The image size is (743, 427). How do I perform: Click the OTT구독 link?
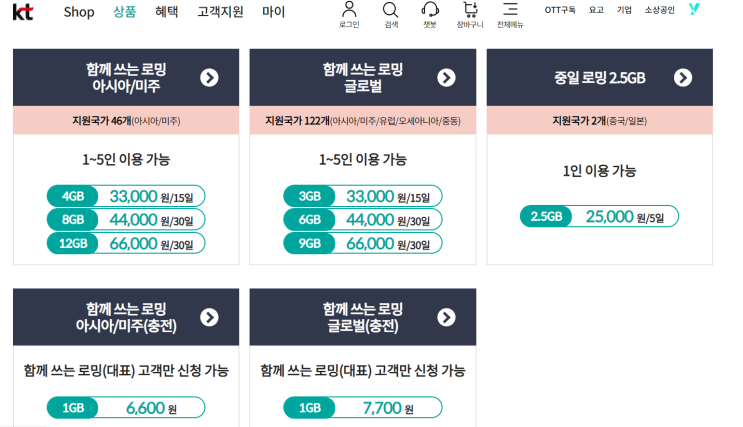[x=560, y=10]
